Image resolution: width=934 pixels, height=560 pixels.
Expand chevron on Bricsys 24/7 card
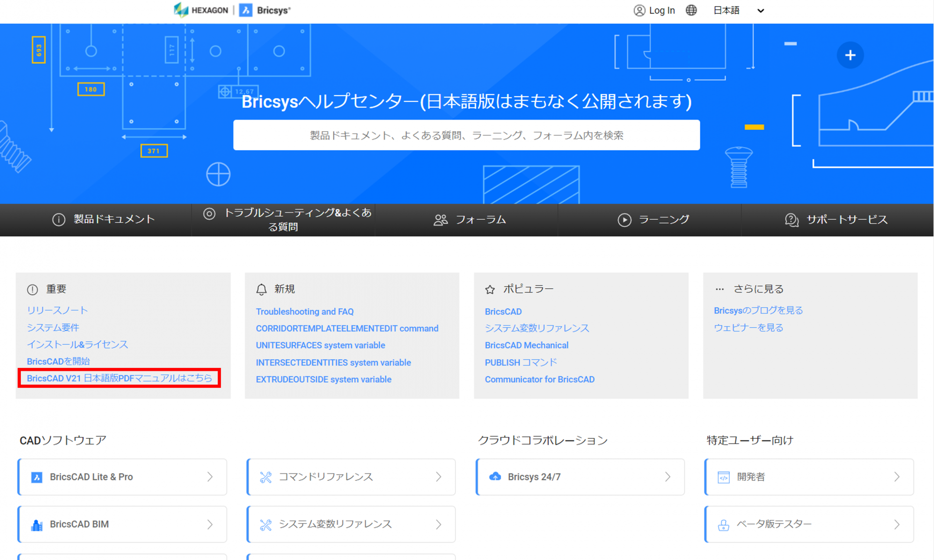coord(667,477)
